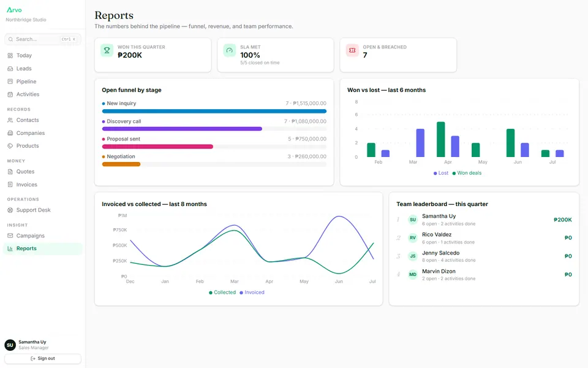The image size is (588, 368).
Task: Click the orange Negotiation funnel bar
Action: click(121, 164)
